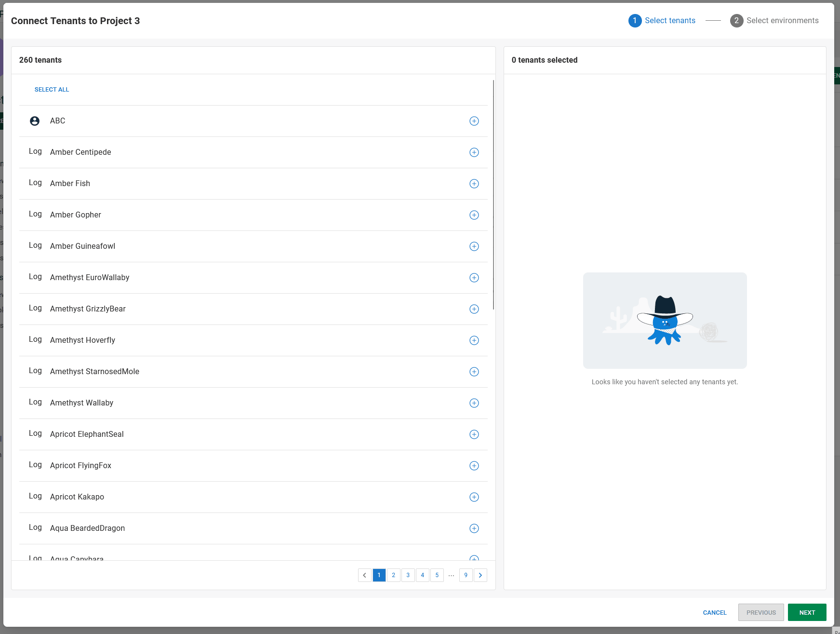
Task: Add ABC tenant using its plus icon
Action: [x=474, y=121]
